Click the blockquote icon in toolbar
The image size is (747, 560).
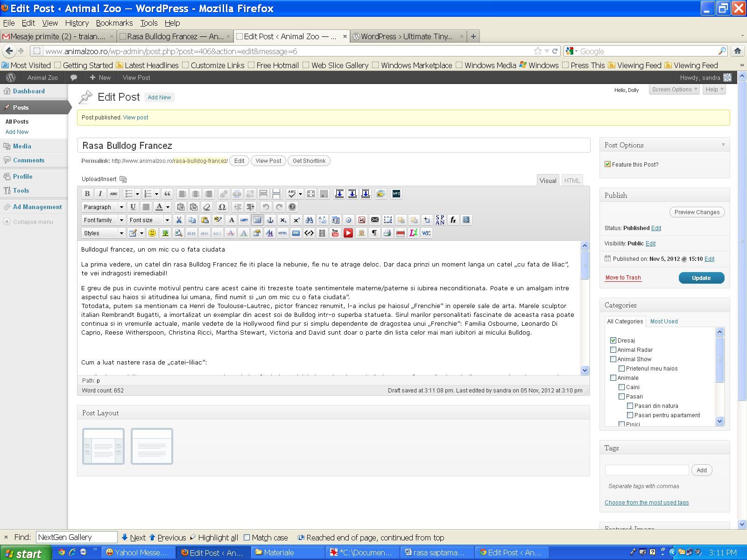pos(167,194)
